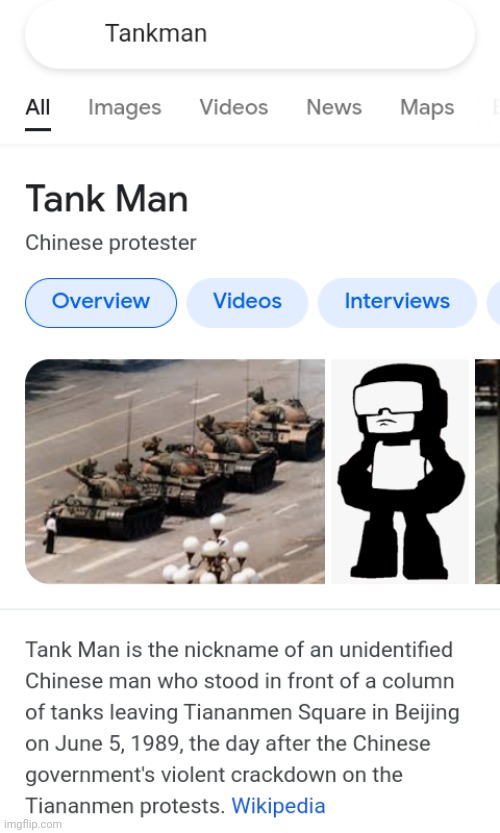
Task: Open the tank column photo thumbnail
Action: point(175,471)
